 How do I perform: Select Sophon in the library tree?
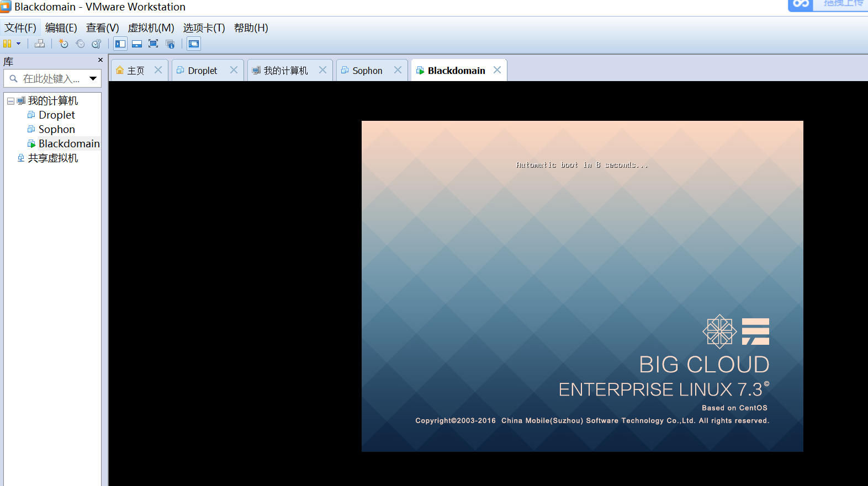57,130
